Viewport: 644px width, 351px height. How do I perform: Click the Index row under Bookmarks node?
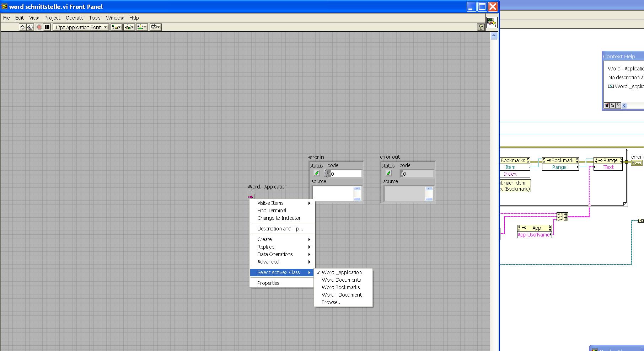[x=515, y=174]
